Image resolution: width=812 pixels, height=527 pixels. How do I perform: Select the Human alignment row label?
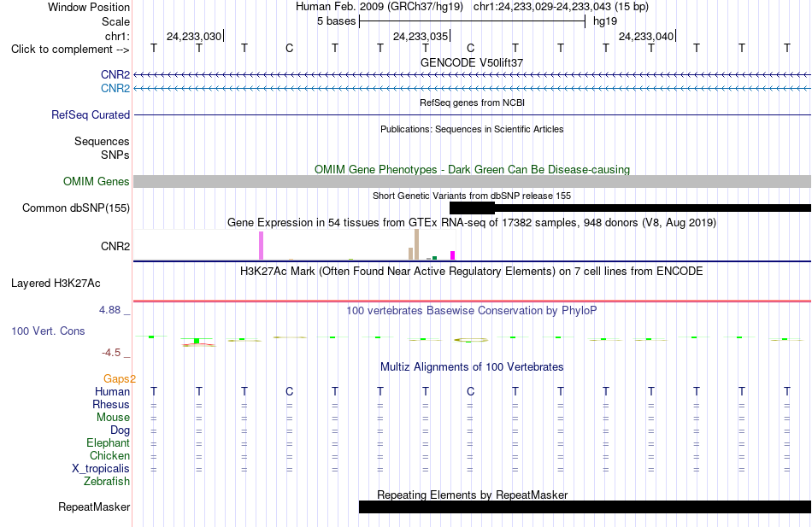112,392
